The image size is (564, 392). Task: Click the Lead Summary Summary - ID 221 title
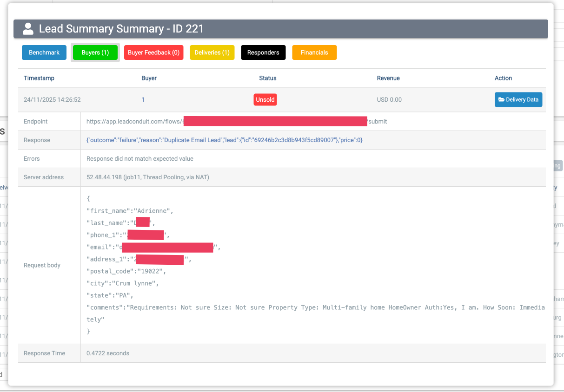tap(121, 29)
